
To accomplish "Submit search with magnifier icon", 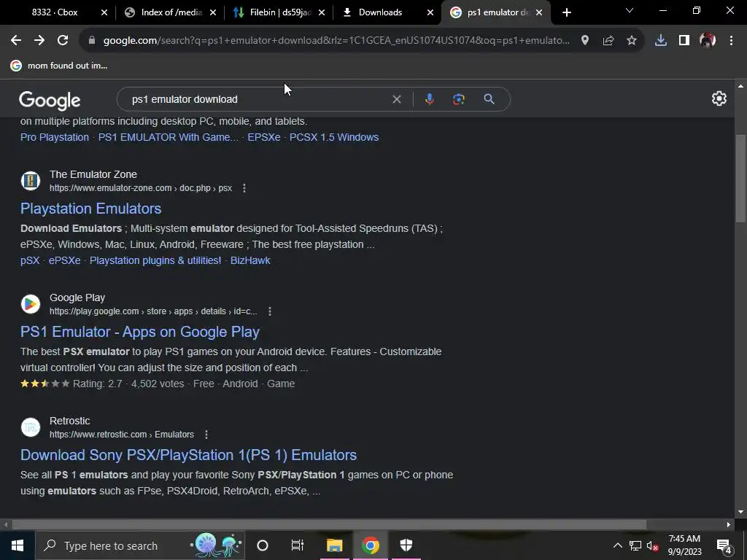I will (x=489, y=99).
